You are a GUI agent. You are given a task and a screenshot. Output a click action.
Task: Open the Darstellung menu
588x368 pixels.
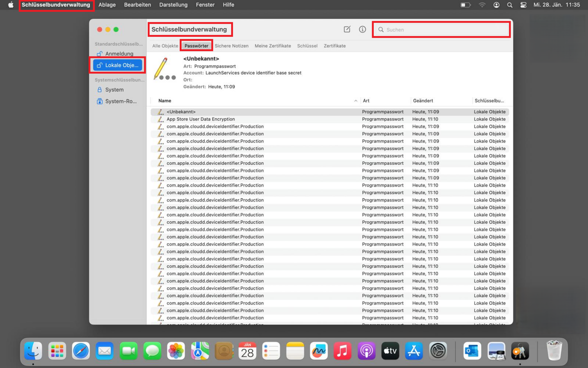pos(173,5)
